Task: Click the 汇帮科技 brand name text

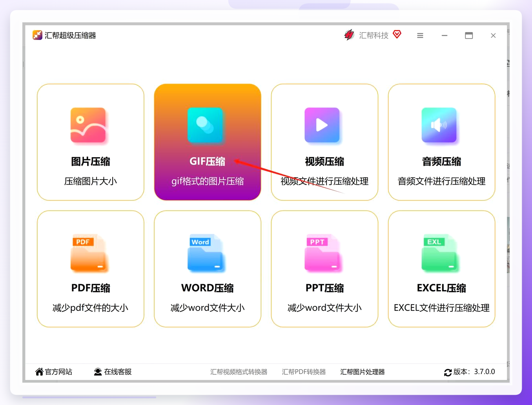Action: coord(374,36)
